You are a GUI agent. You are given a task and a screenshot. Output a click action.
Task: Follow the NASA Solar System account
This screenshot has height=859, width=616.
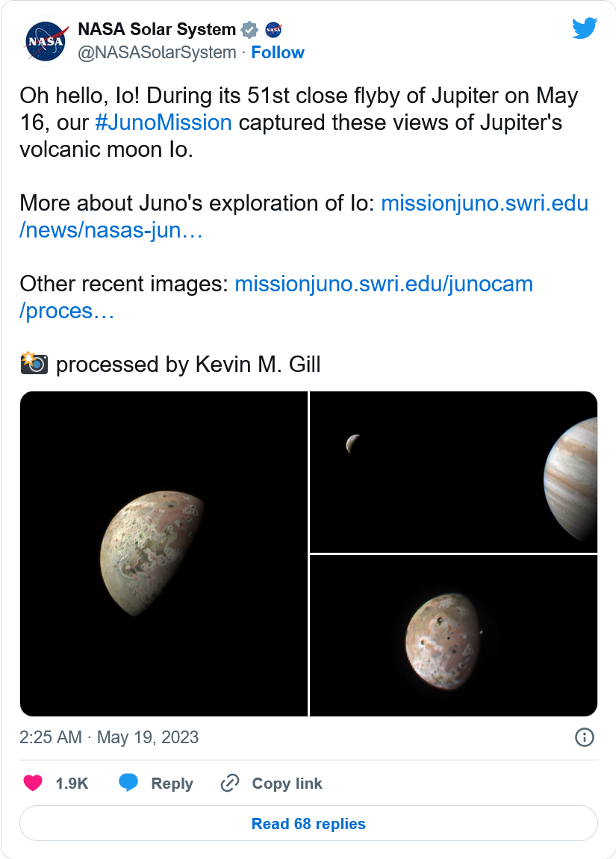[x=278, y=52]
